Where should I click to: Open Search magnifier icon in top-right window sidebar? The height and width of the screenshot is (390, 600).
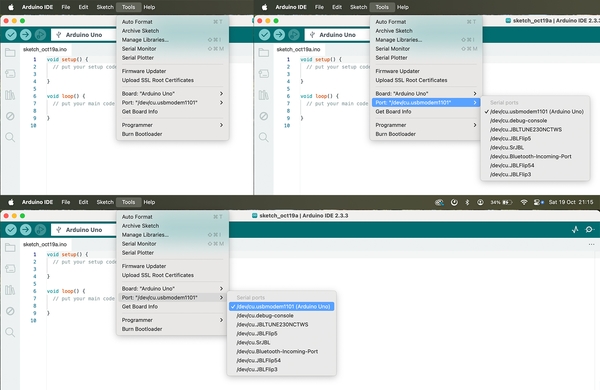pos(264,137)
